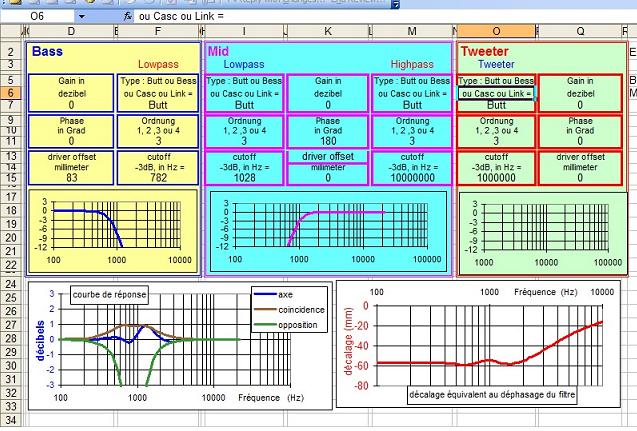The image size is (637, 431).
Task: Select Mid highpass type Butt cell
Action: tap(412, 105)
